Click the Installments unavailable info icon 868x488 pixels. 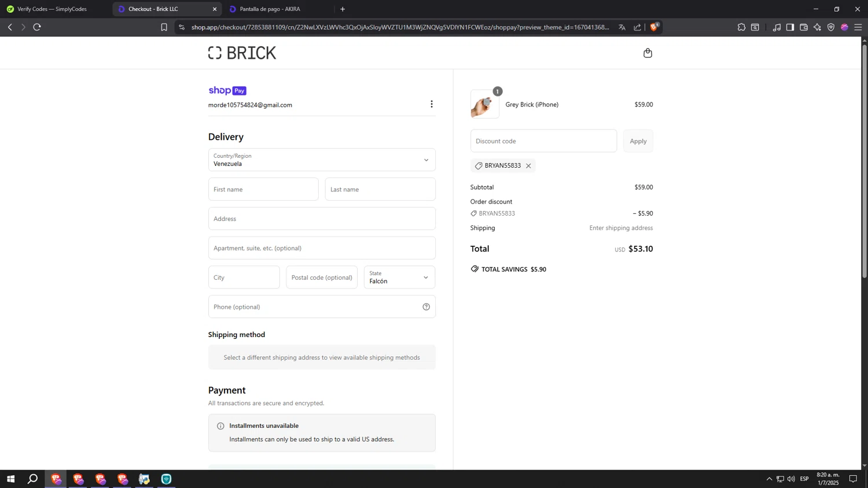click(x=220, y=426)
